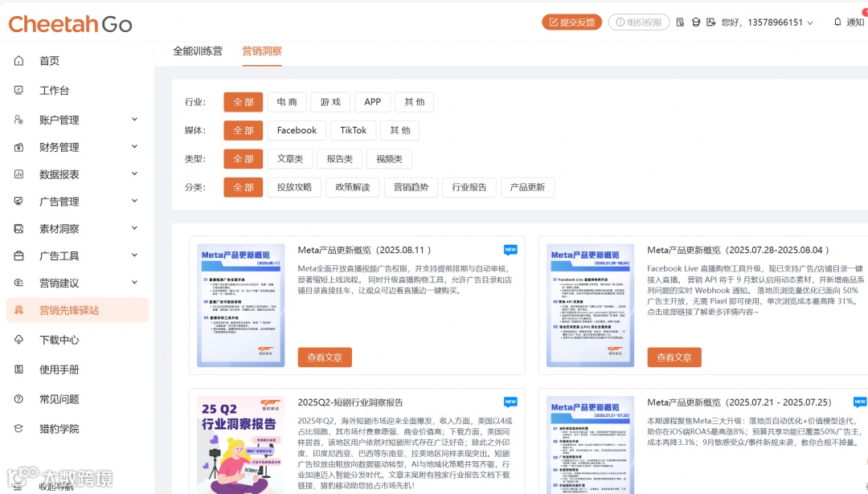Filter category by 政策解读
The width and height of the screenshot is (868, 494).
tap(353, 187)
